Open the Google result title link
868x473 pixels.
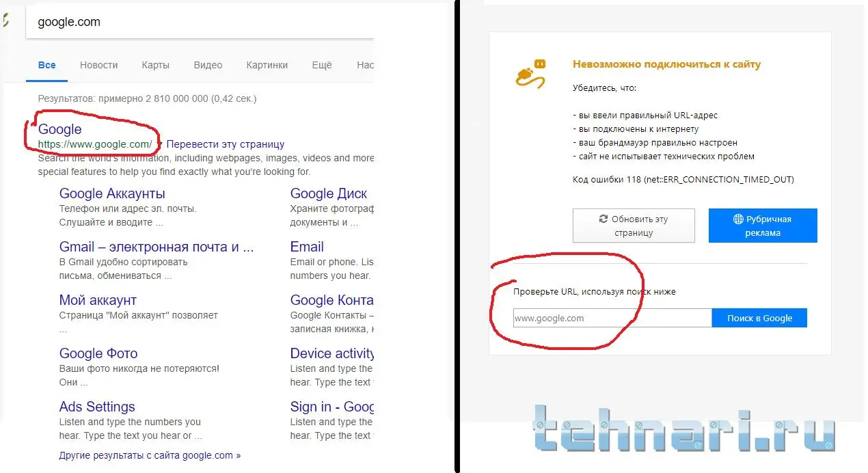pyautogui.click(x=60, y=129)
